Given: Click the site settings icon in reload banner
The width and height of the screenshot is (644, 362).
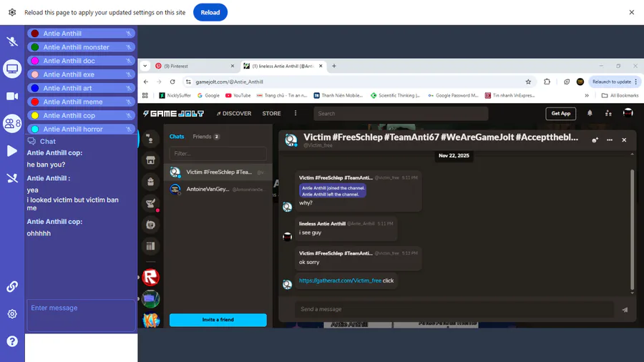Looking at the screenshot, I should coord(12,12).
